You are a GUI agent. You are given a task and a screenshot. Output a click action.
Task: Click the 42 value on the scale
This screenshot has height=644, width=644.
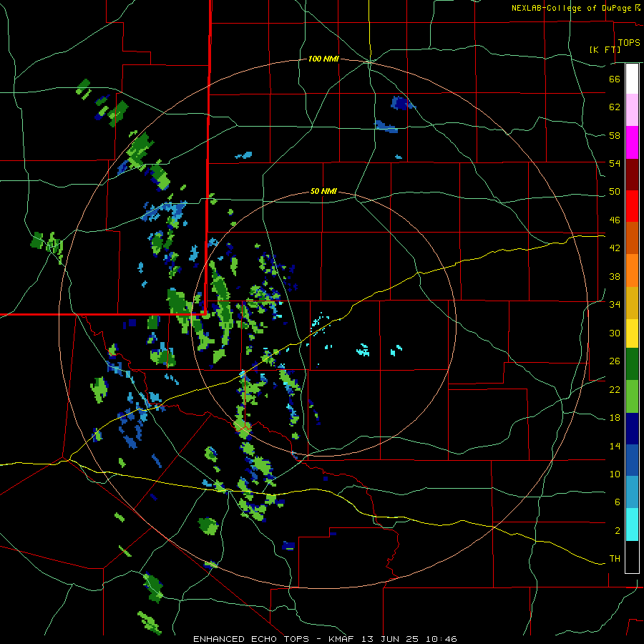pyautogui.click(x=615, y=248)
